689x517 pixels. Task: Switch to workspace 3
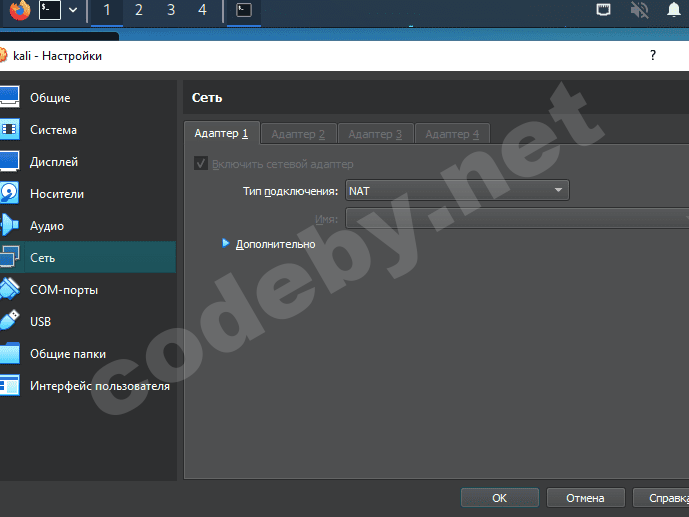(x=171, y=10)
